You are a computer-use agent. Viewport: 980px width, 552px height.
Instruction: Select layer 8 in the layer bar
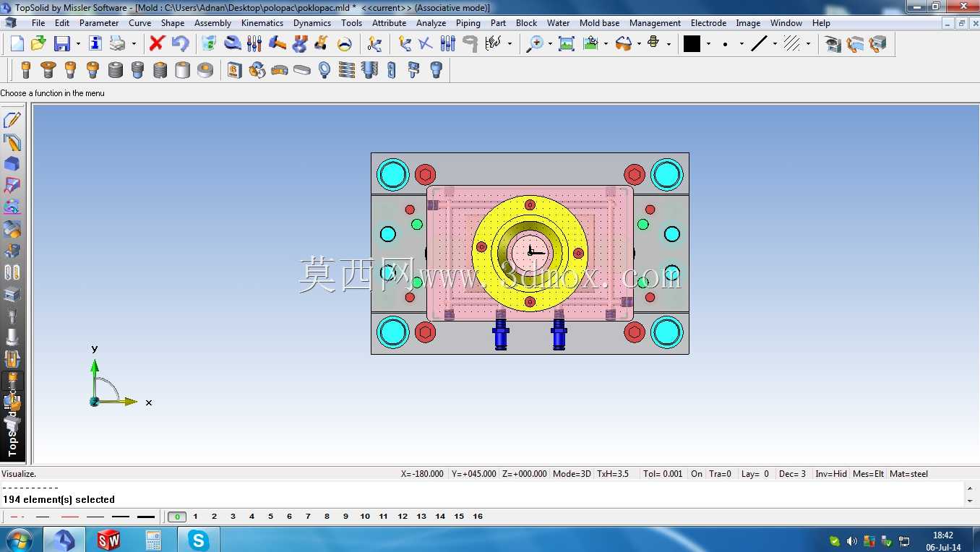click(327, 517)
